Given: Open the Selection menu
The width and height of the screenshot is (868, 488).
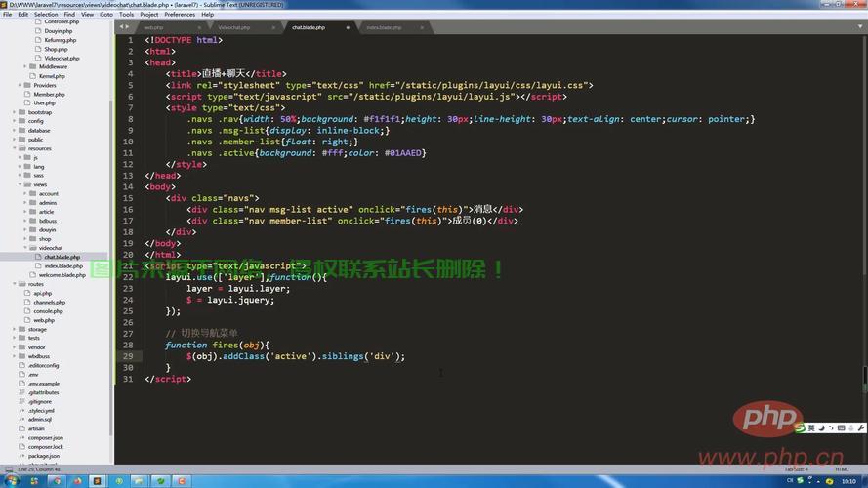Looking at the screenshot, I should click(45, 15).
